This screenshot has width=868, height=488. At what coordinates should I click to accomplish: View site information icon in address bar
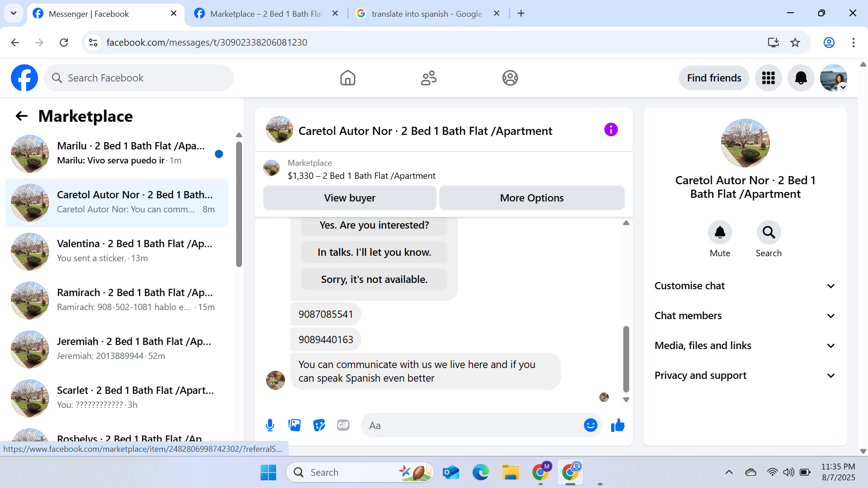click(93, 42)
